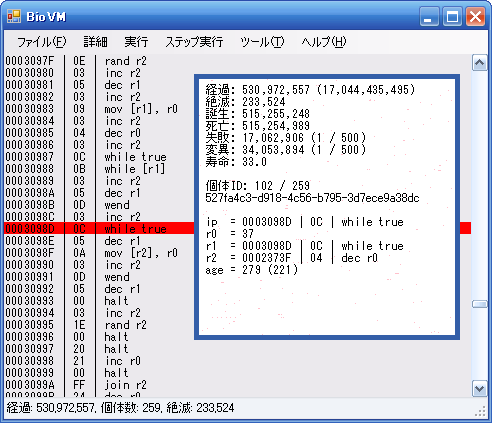Click the 死亡 515,254,989 line
This screenshot has width=492, height=423.
coord(258,126)
